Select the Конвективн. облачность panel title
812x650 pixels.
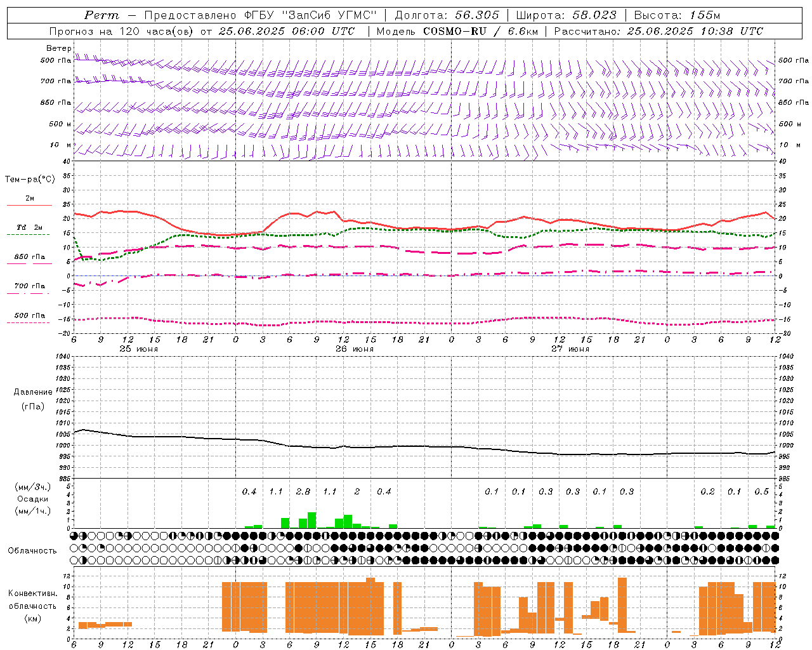pyautogui.click(x=32, y=599)
